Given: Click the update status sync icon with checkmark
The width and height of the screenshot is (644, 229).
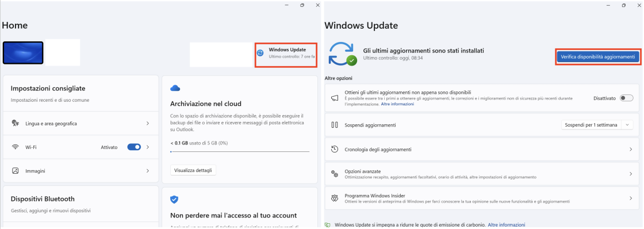Looking at the screenshot, I should [343, 54].
